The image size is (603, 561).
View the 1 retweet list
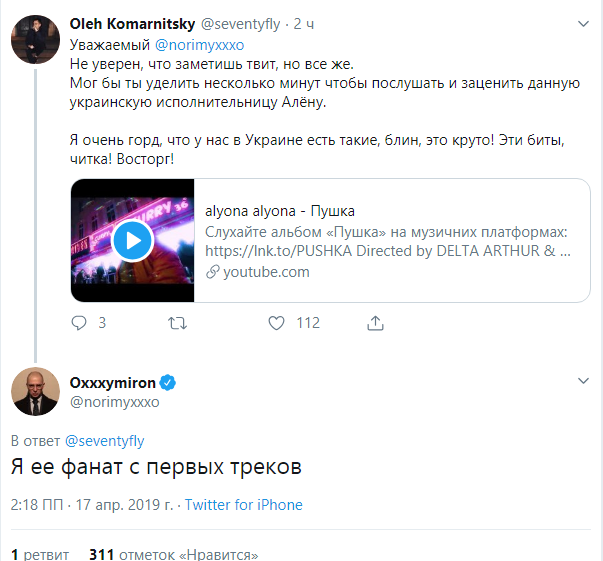(x=40, y=553)
